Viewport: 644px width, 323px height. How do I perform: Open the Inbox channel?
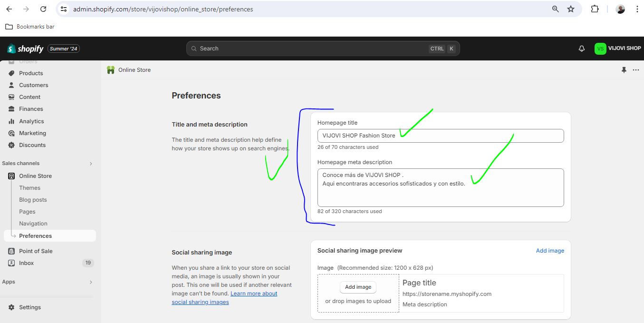pyautogui.click(x=26, y=263)
